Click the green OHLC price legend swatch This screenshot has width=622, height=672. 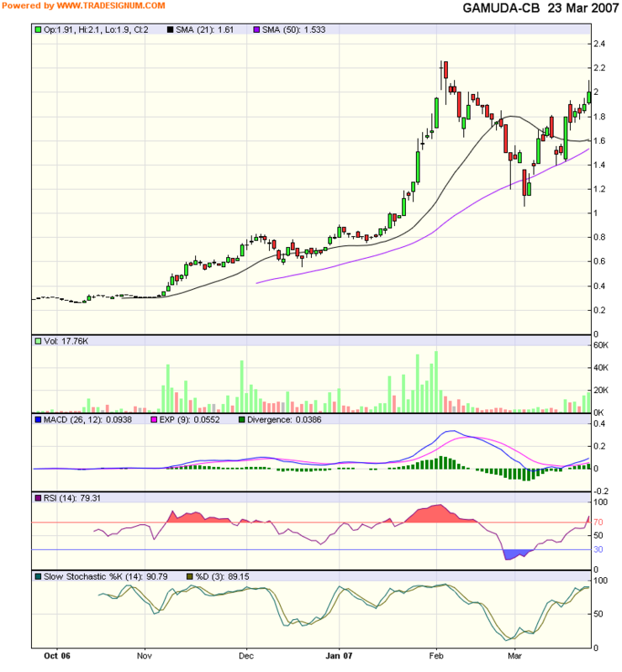pos(38,30)
